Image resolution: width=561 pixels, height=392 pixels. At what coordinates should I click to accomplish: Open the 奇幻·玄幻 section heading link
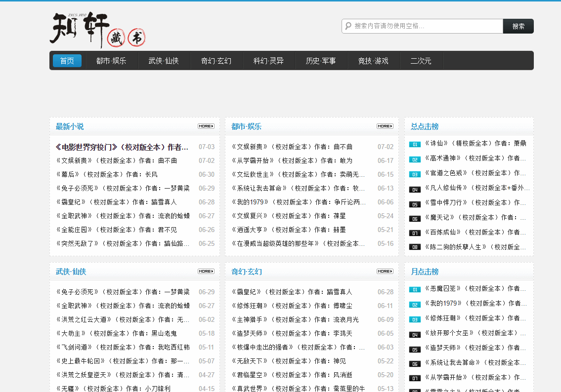247,272
